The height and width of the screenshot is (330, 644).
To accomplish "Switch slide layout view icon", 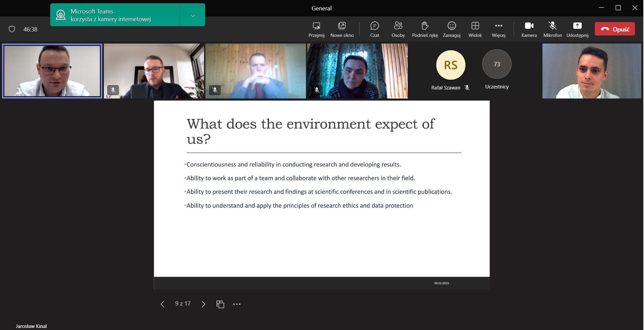I will click(220, 304).
